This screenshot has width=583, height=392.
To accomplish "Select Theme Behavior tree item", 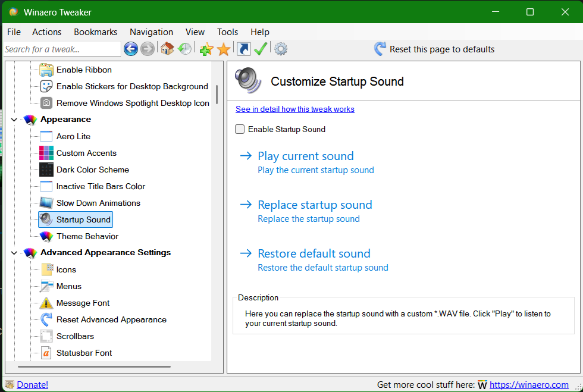I will [x=87, y=236].
